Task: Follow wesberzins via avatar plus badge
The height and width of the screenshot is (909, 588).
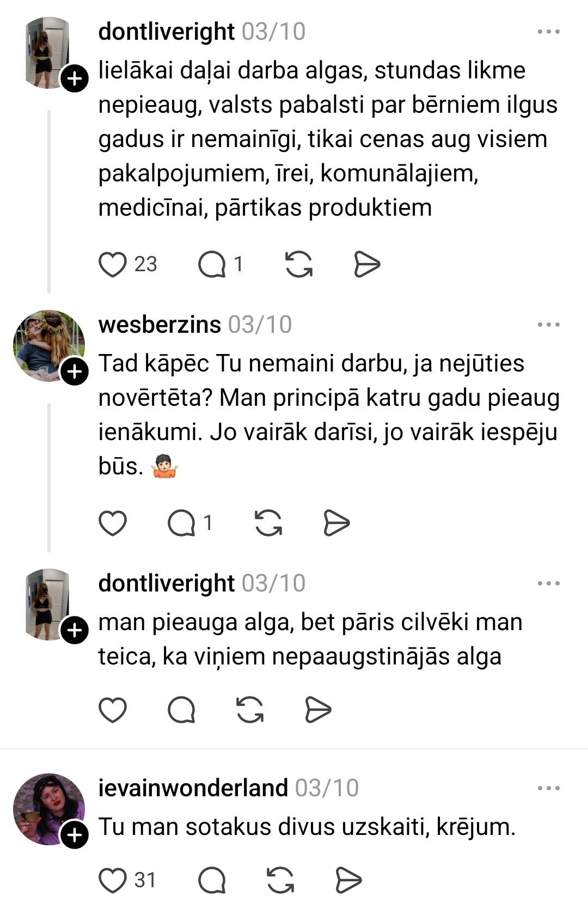Action: click(x=74, y=372)
